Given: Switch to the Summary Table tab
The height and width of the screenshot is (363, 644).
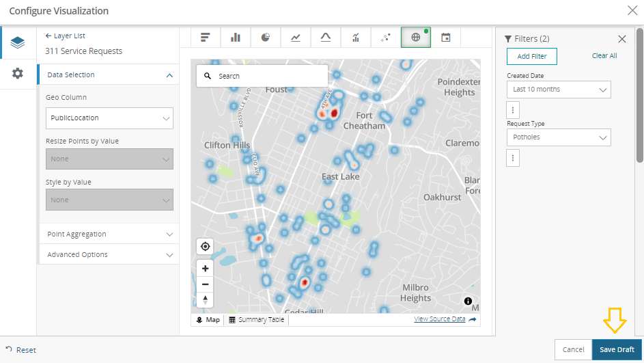Looking at the screenshot, I should (x=257, y=320).
